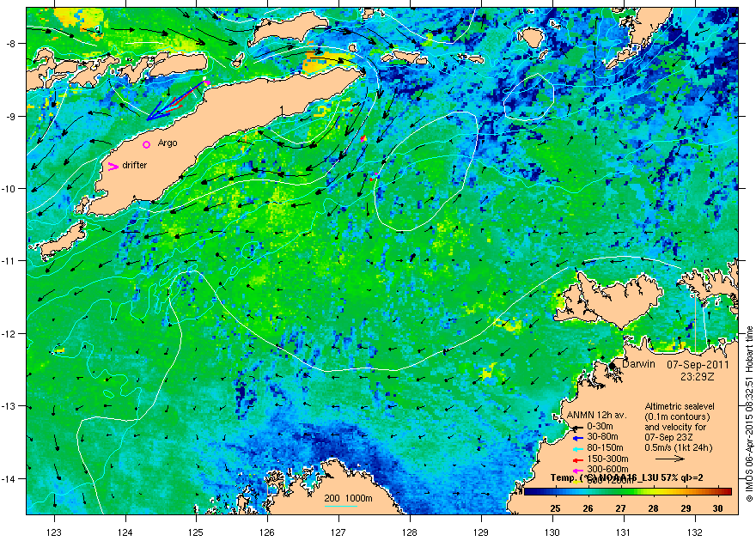Click the "Temp. (°C) NOAA16_L3U 57% ql>=2" title
Image resolution: width=756 pixels, height=541 pixels.
[x=627, y=477]
